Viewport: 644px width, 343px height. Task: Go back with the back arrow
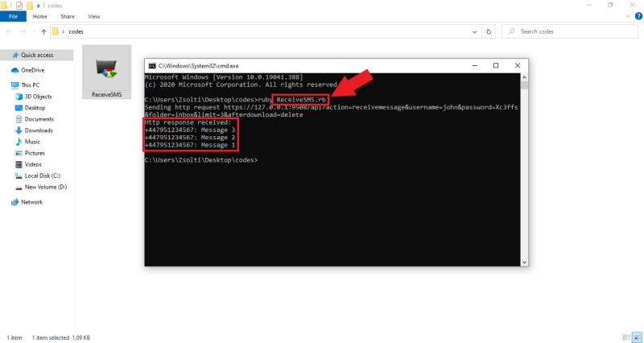pyautogui.click(x=9, y=31)
